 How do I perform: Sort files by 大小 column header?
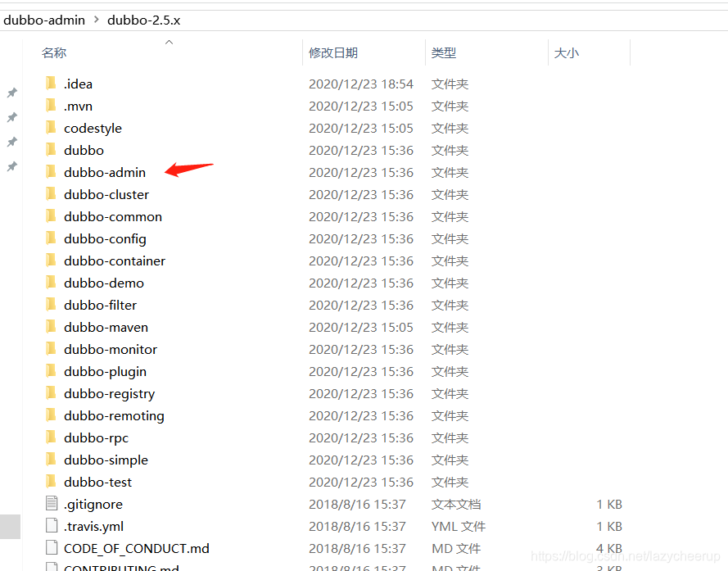click(567, 53)
